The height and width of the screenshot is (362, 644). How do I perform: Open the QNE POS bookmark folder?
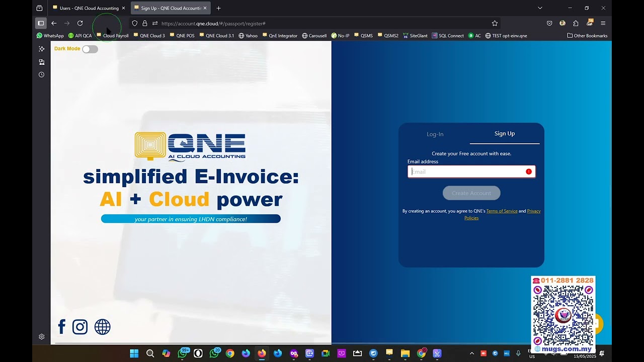[182, 36]
